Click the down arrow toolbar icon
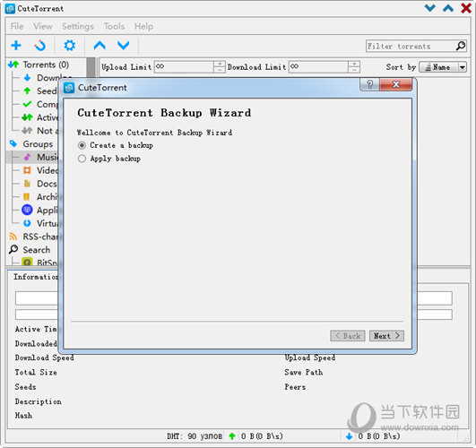 [x=123, y=46]
